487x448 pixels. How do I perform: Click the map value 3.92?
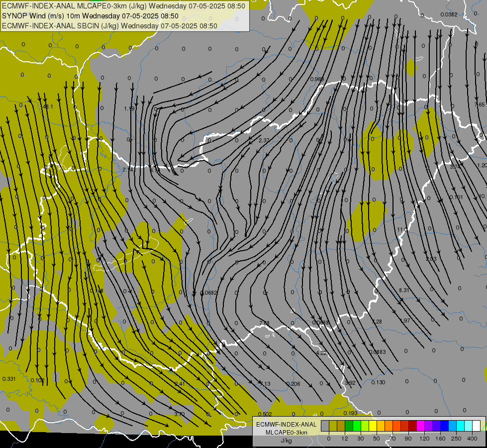pos(350,383)
